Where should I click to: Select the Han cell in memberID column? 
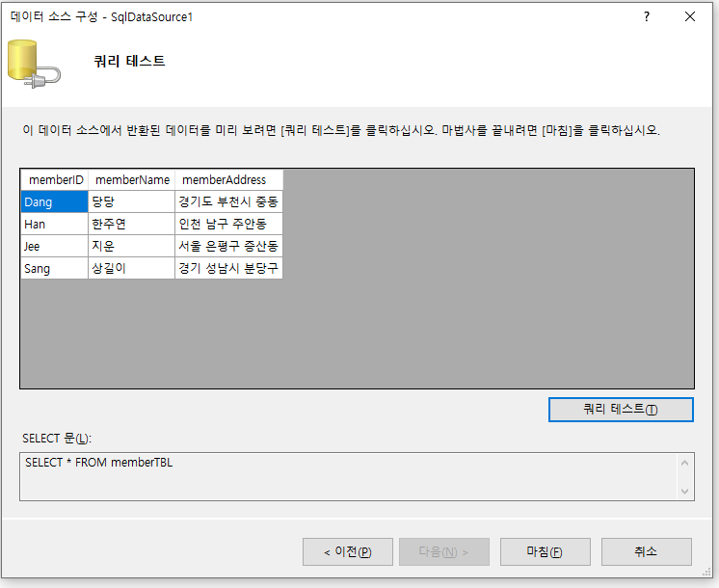click(x=55, y=224)
